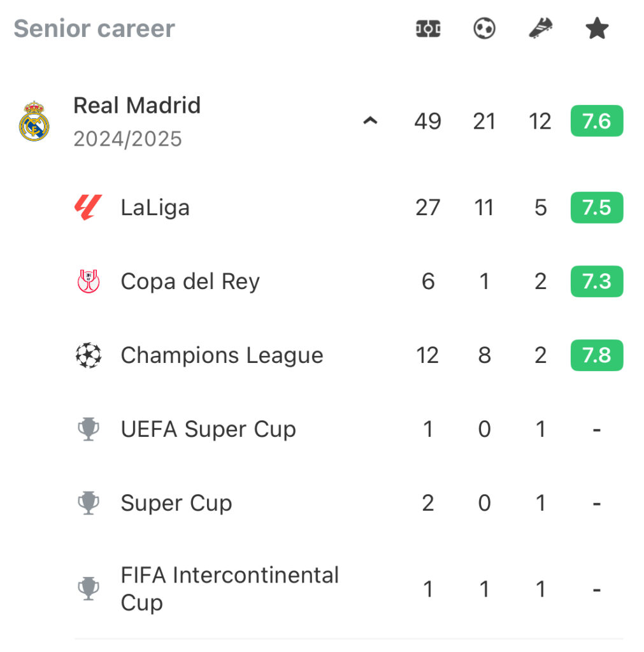Select the Real Madrid team name

137,105
